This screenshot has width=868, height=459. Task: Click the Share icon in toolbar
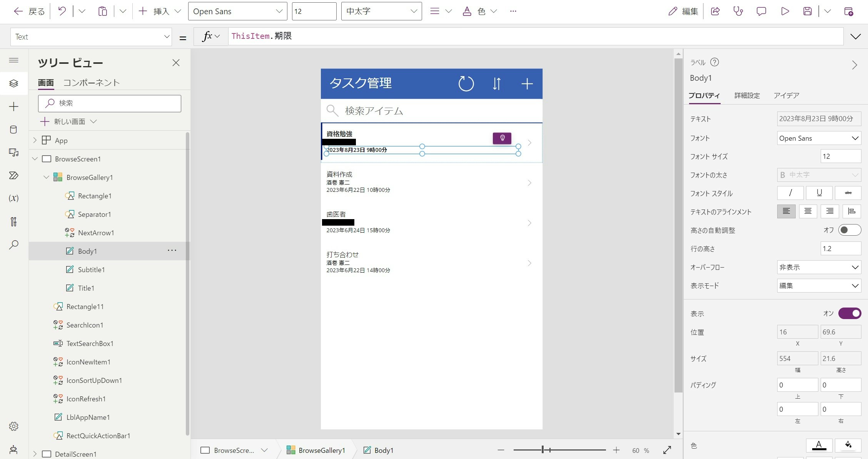click(715, 12)
